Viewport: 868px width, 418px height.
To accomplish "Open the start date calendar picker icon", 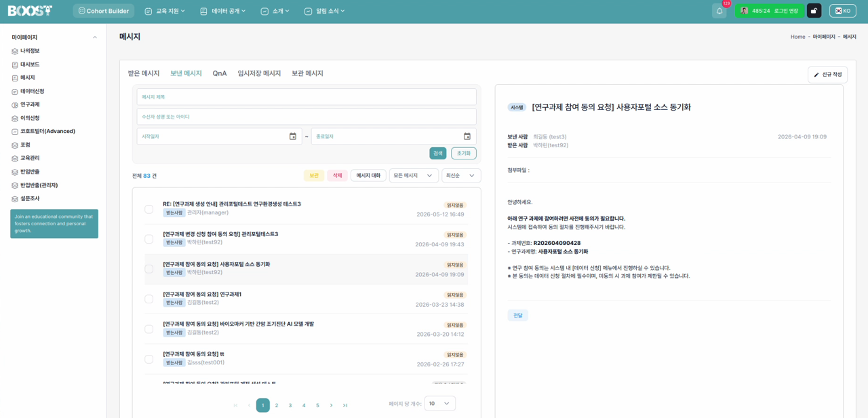I will tap(293, 136).
